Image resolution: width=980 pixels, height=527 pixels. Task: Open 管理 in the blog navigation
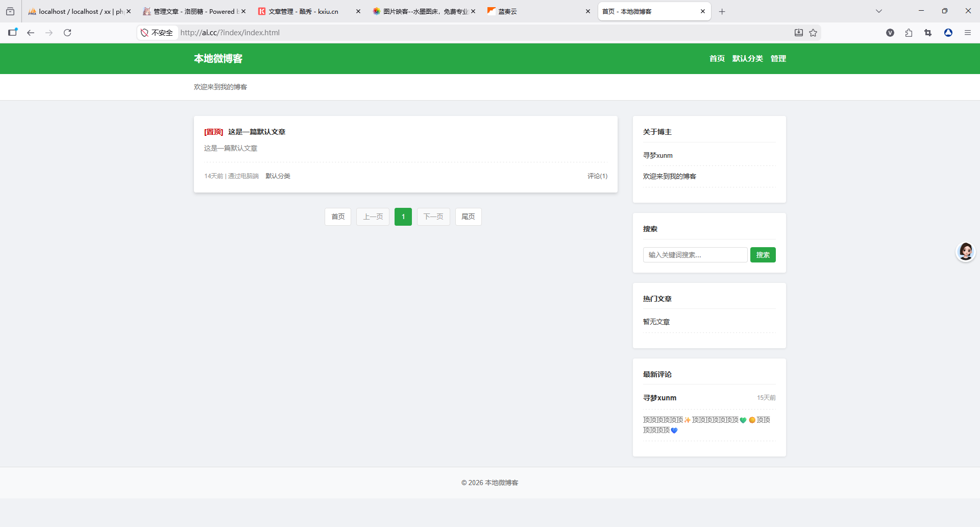[x=778, y=59]
